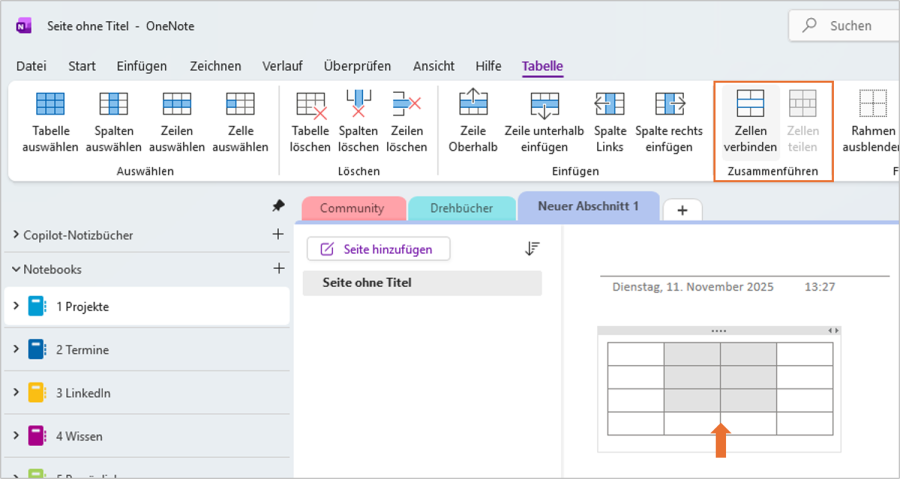900x479 pixels.
Task: Click the bottom-right table cell
Action: (805, 423)
